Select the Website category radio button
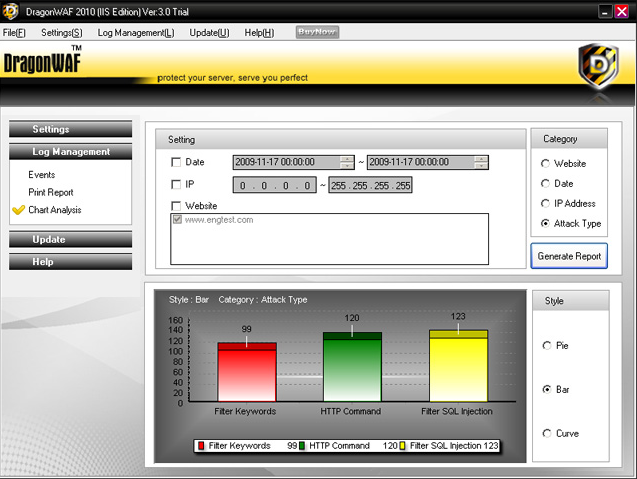 (x=545, y=164)
